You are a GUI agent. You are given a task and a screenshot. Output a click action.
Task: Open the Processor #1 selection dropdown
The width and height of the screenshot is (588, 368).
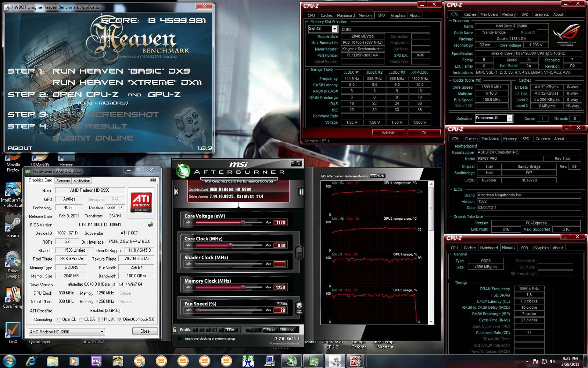pos(509,118)
